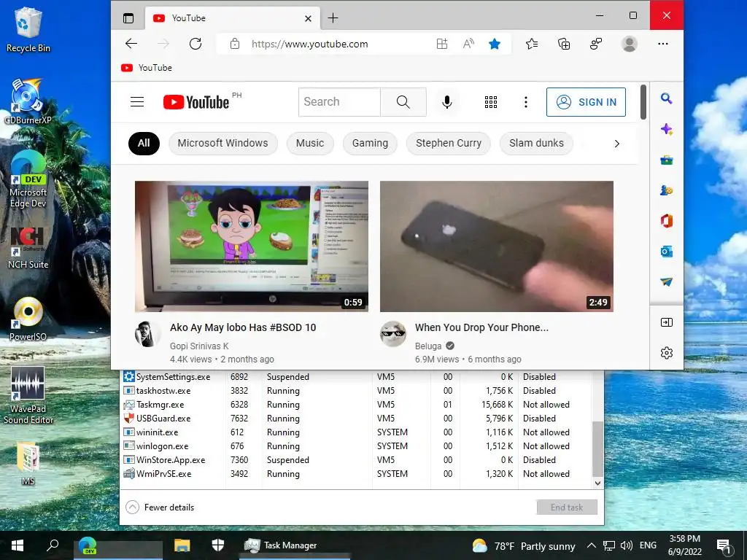Open File Explorer from taskbar
The image size is (747, 560).
click(182, 545)
